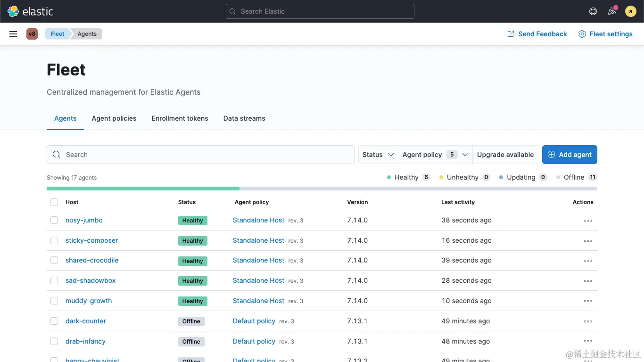Check the muddy-growth row checkbox
644x362 pixels.
(x=54, y=301)
